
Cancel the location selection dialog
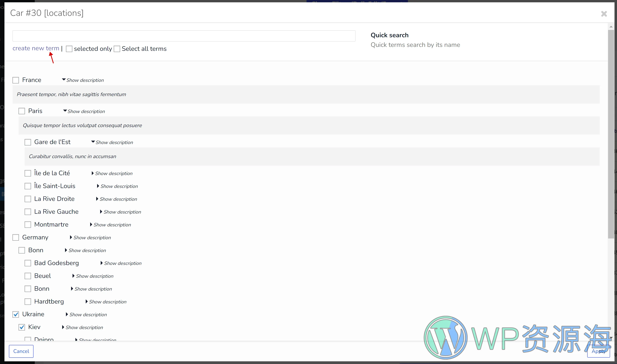[x=21, y=351]
